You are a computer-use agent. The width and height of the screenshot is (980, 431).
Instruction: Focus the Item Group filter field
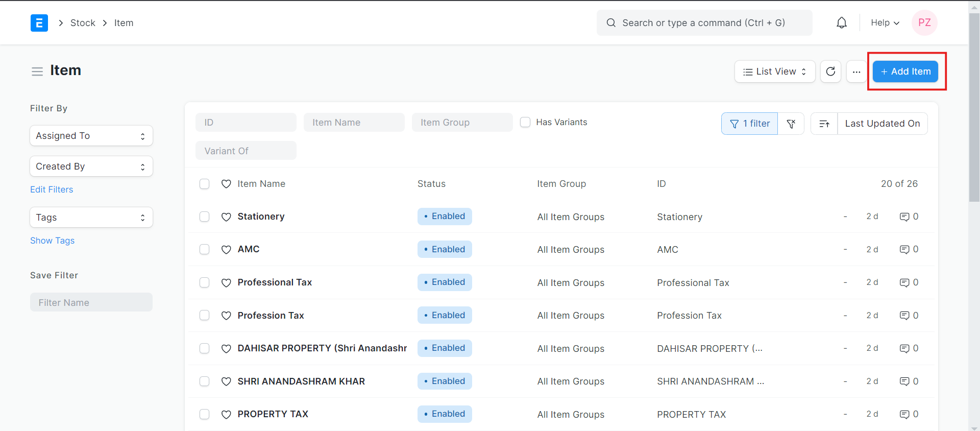[x=462, y=123]
